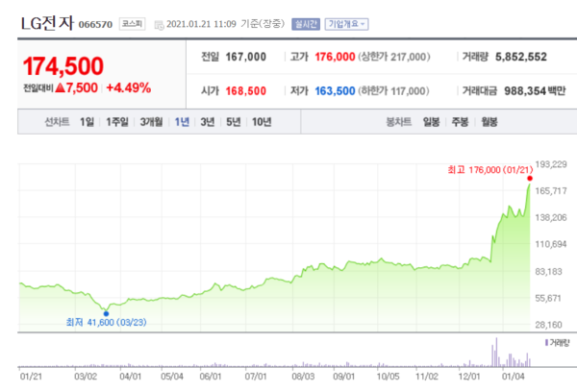Open the 월봉 monthly candle chart

tap(489, 122)
